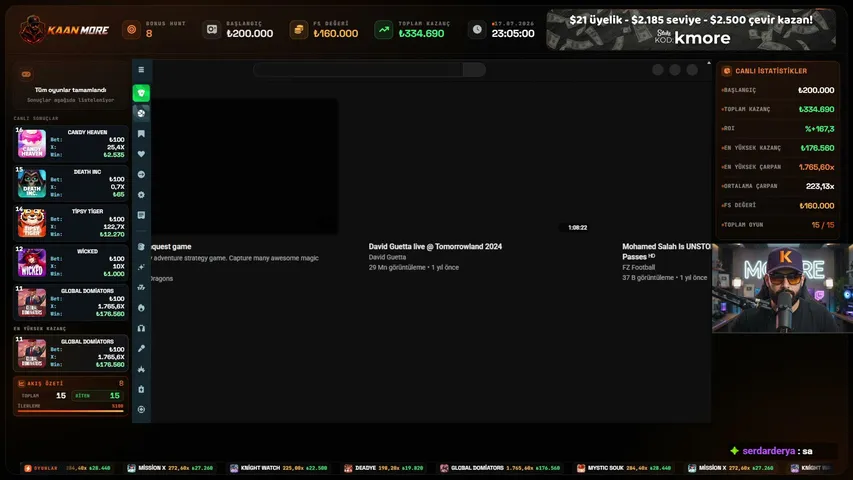Click the Ortalama Çarpan 223,13x row
853x480 pixels.
click(777, 186)
